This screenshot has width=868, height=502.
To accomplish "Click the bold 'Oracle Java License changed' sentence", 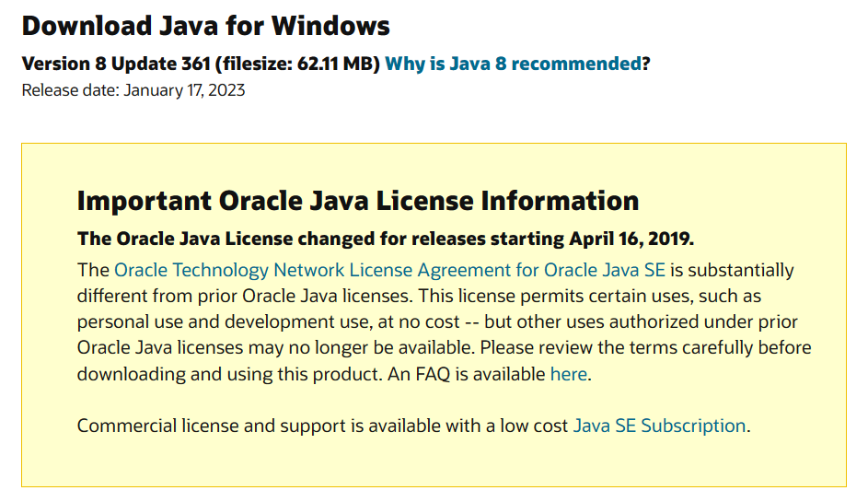I will click(386, 239).
